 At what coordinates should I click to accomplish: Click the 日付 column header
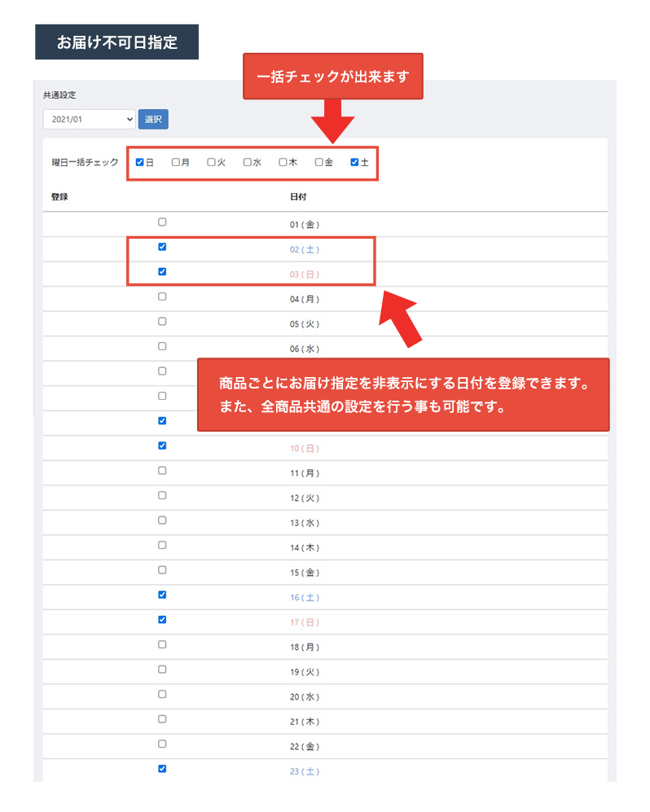[298, 197]
